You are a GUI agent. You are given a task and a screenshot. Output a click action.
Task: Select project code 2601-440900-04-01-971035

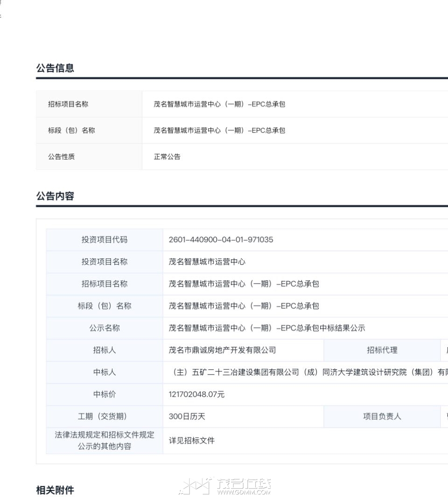point(221,240)
